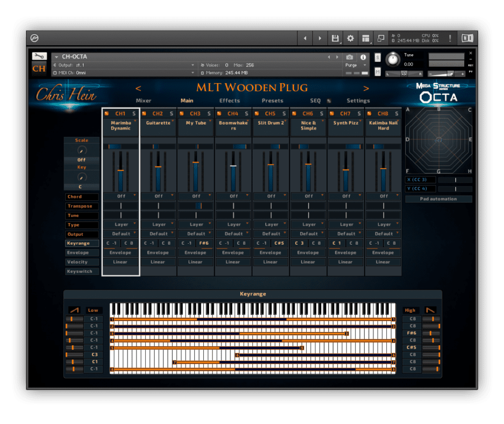Select previous preset with orange left arrow

click(138, 88)
